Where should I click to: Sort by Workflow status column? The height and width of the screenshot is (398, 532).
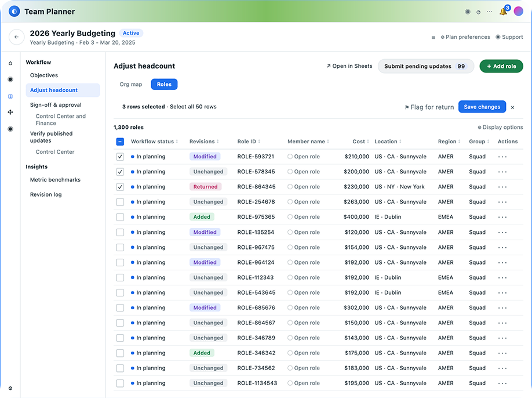154,142
